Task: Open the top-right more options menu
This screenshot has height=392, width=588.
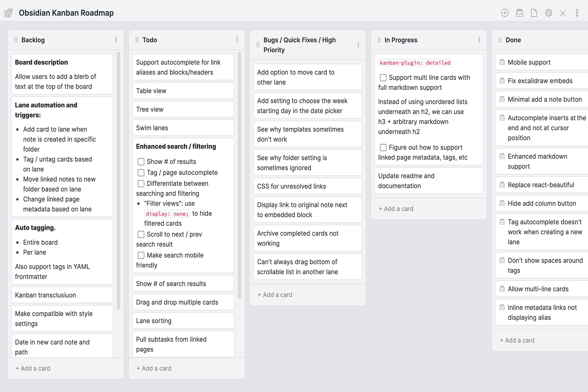Action: pos(577,13)
